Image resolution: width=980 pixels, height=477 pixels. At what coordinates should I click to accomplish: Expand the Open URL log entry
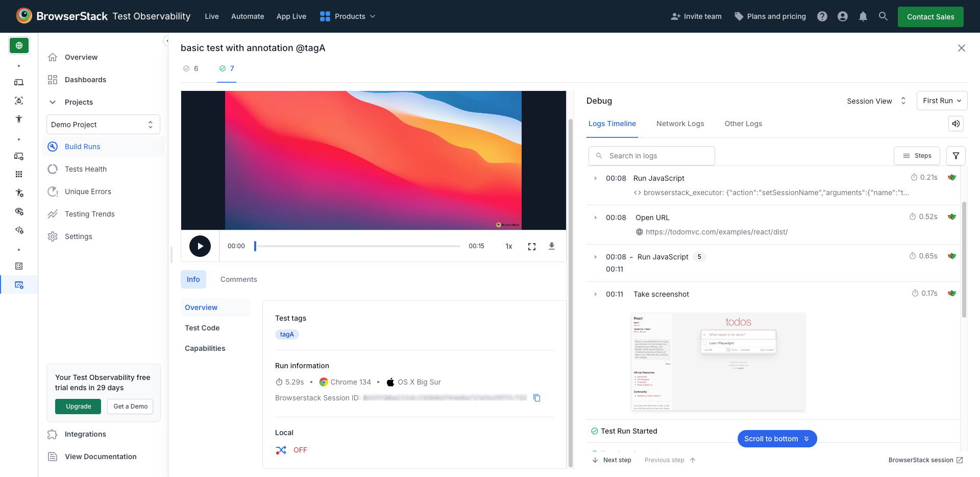(596, 218)
